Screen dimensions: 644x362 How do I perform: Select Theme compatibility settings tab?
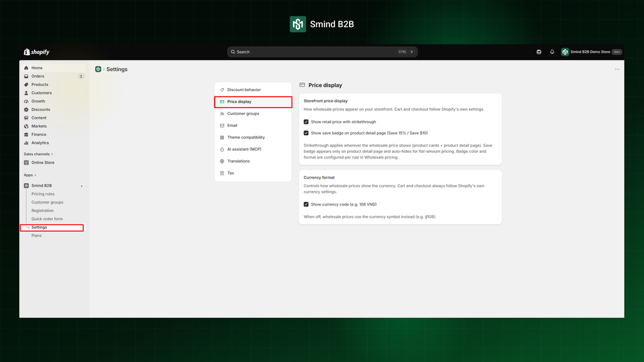coord(253,138)
